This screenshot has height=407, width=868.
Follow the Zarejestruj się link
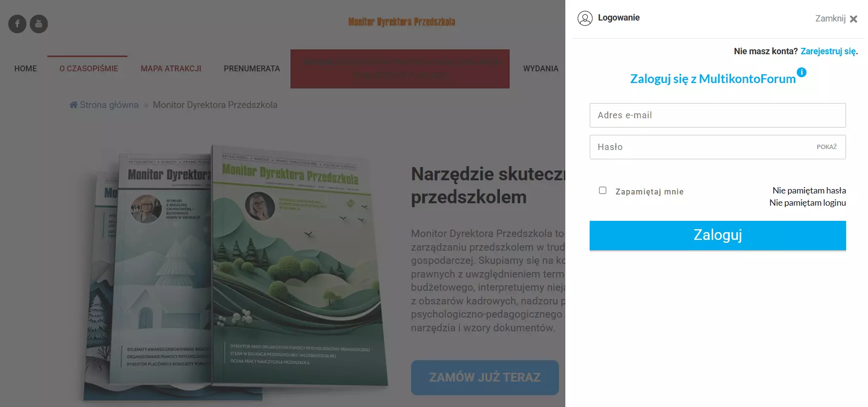click(828, 51)
